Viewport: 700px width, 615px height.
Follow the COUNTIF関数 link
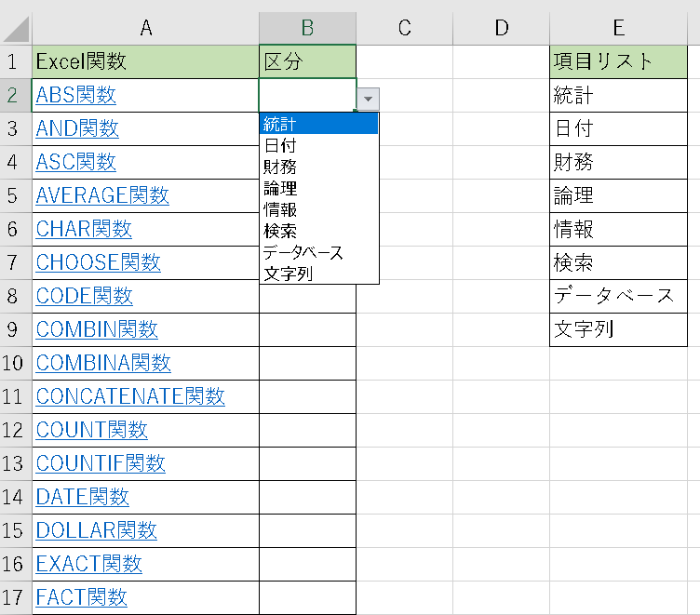coord(101,463)
